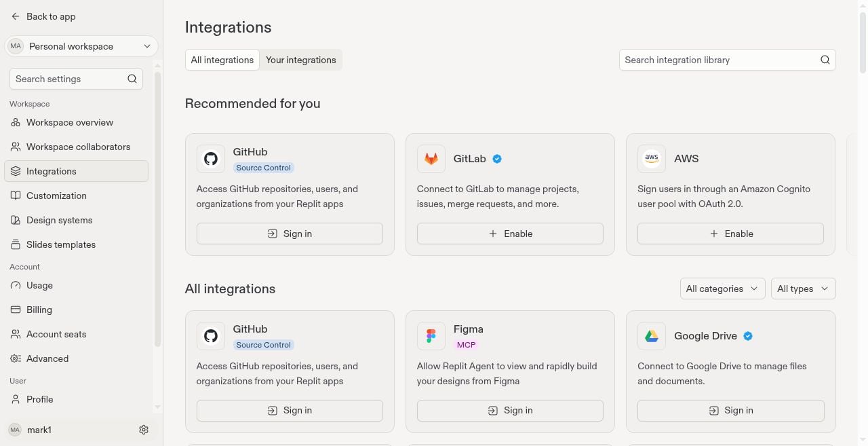Click the sidebar scrollbar down arrow
This screenshot has width=868, height=446.
pos(158,407)
